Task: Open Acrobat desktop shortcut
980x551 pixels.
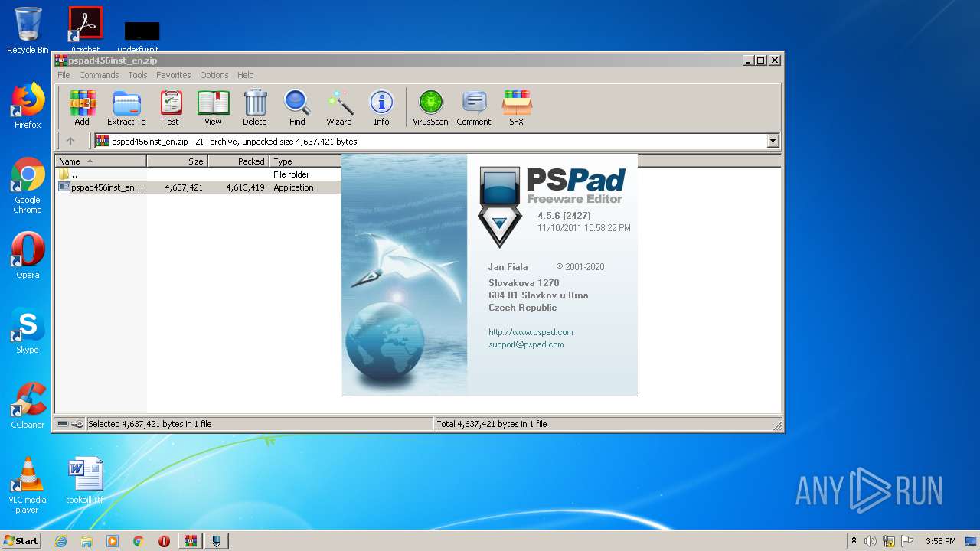Action: (x=86, y=29)
